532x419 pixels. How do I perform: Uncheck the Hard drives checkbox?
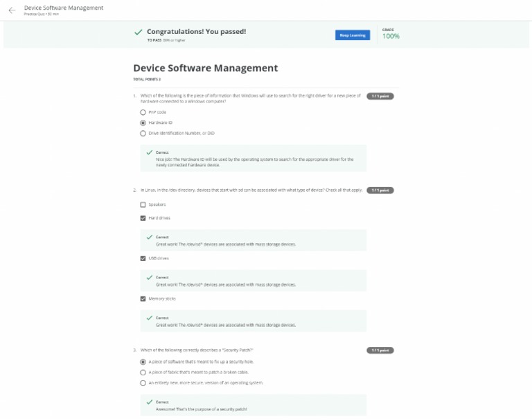143,217
